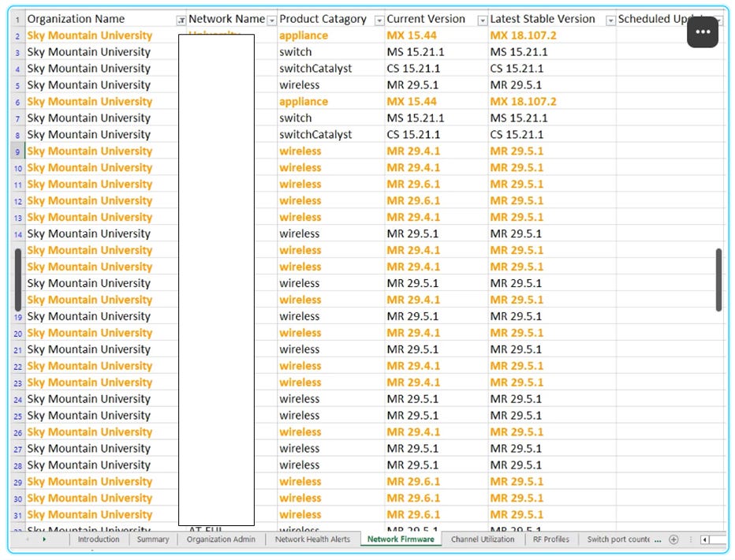
Task: Select 'MX 18.107.2' cell in row 6
Action: [x=552, y=102]
